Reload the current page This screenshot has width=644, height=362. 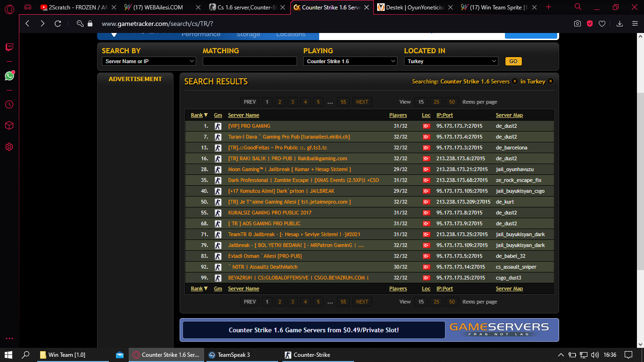[x=58, y=24]
